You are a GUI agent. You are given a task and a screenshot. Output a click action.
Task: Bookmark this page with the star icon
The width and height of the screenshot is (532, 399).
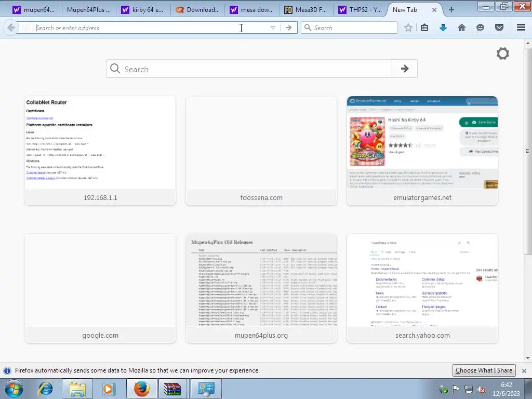(x=408, y=28)
